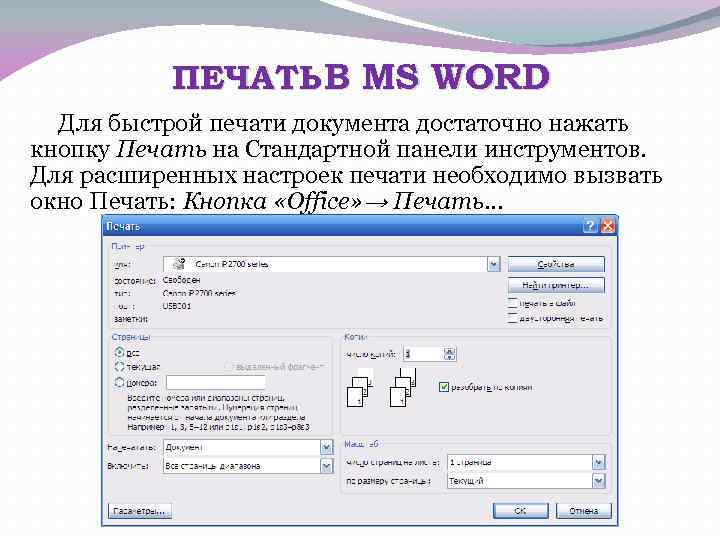This screenshot has height=540, width=720.
Task: Click the OK button
Action: click(521, 510)
